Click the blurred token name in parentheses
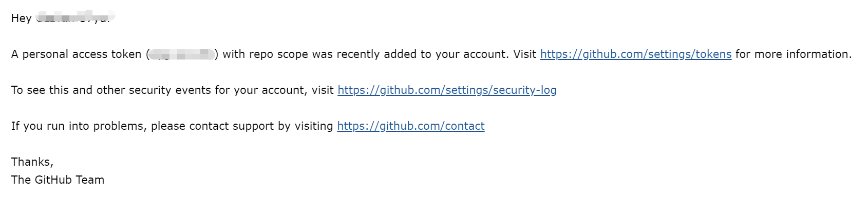This screenshot has height=216, width=868. click(182, 54)
